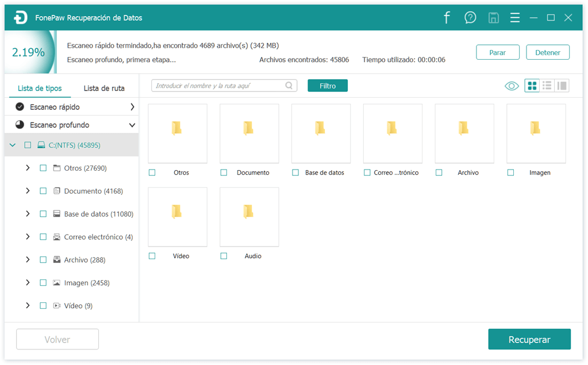Expand the Documento (4168) tree node
The image size is (588, 365).
(28, 191)
